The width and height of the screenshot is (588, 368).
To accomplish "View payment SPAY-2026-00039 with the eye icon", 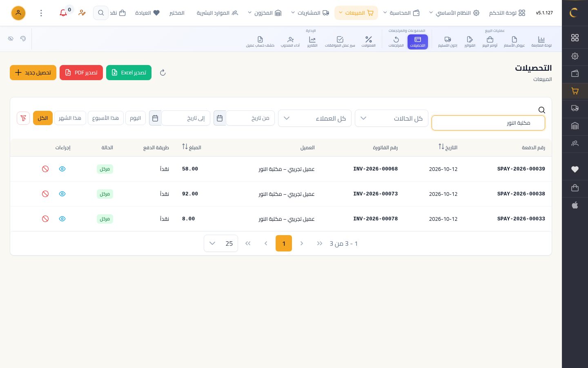I will 62,169.
